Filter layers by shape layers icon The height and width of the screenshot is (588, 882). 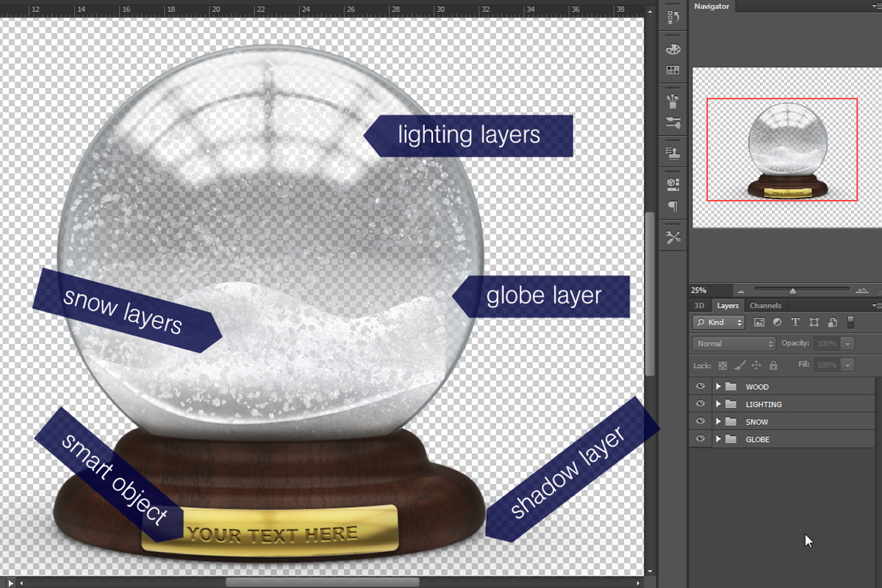814,322
